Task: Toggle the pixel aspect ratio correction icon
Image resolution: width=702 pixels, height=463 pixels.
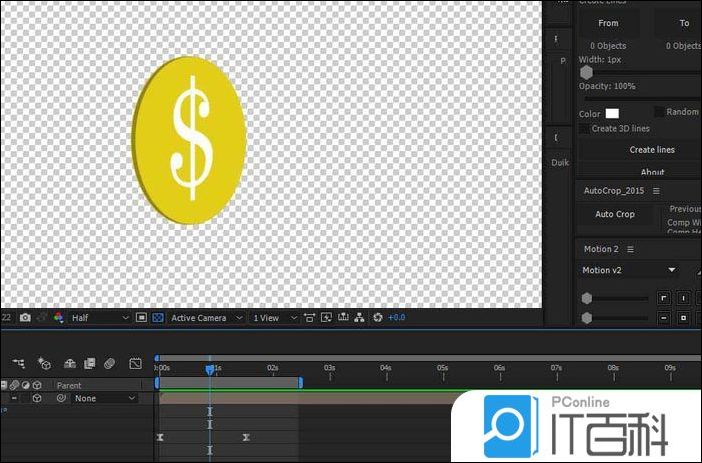Action: (x=309, y=317)
